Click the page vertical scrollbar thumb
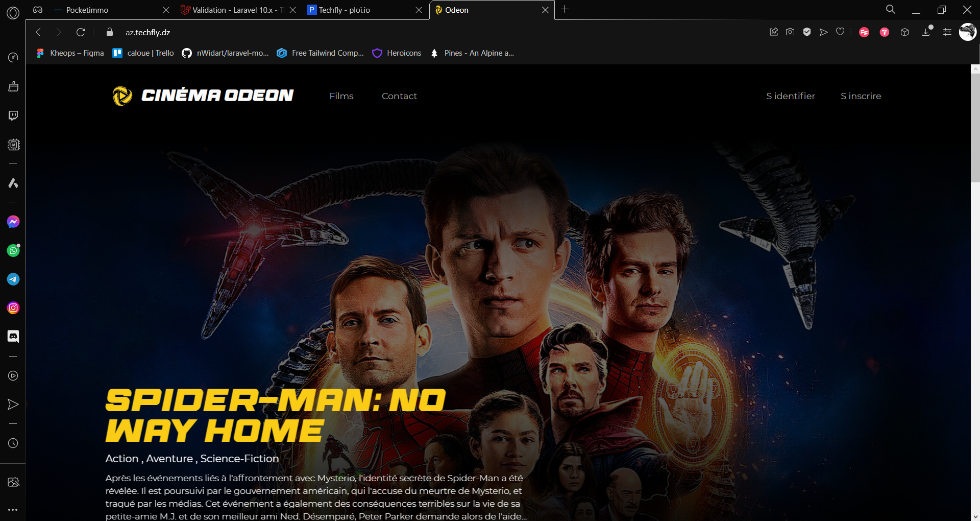The width and height of the screenshot is (980, 521). (975, 128)
